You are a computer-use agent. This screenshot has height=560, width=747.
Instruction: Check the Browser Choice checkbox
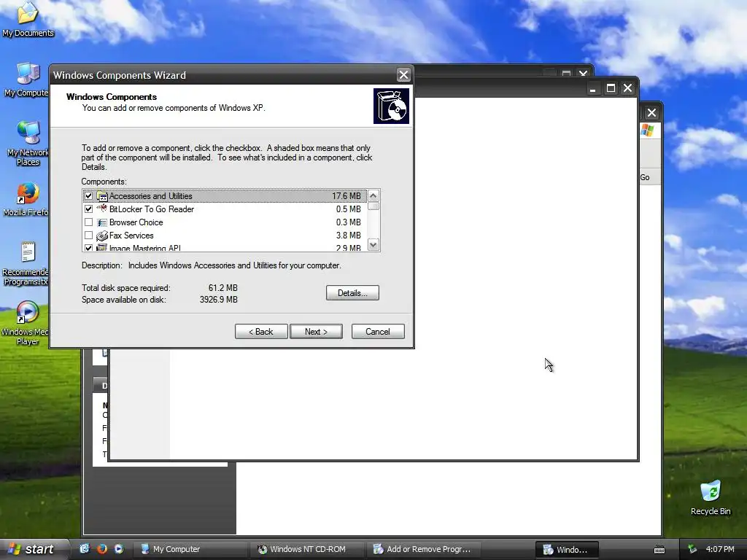tap(88, 222)
